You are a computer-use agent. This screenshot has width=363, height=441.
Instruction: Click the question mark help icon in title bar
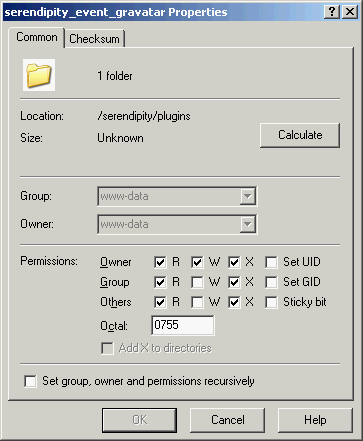point(332,12)
